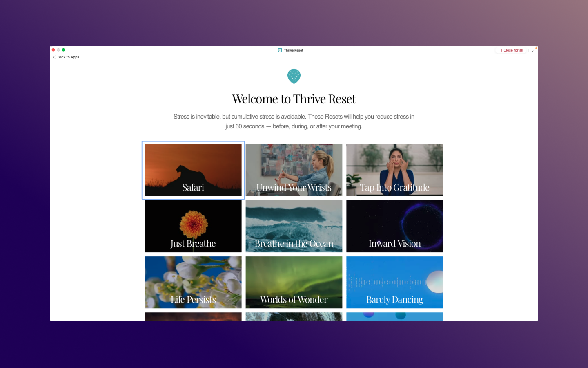
Task: Open the Unwind Your Wrists reset
Action: click(x=294, y=170)
